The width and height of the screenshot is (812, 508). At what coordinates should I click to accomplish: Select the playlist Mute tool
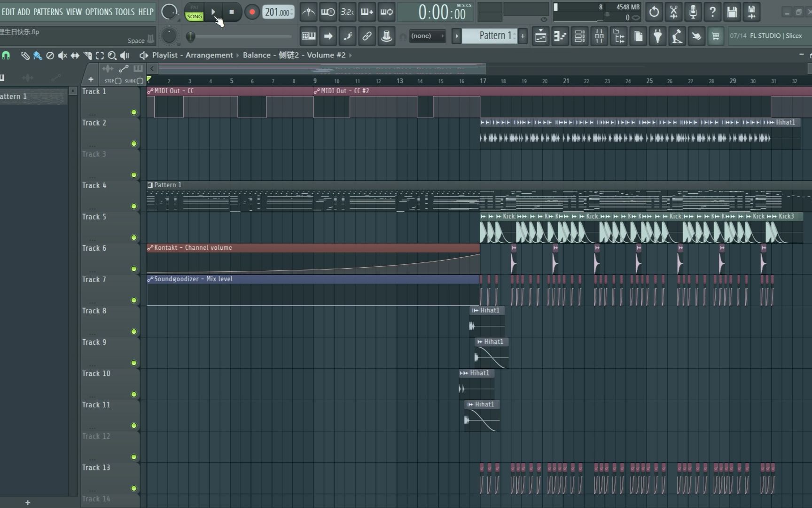click(x=62, y=56)
